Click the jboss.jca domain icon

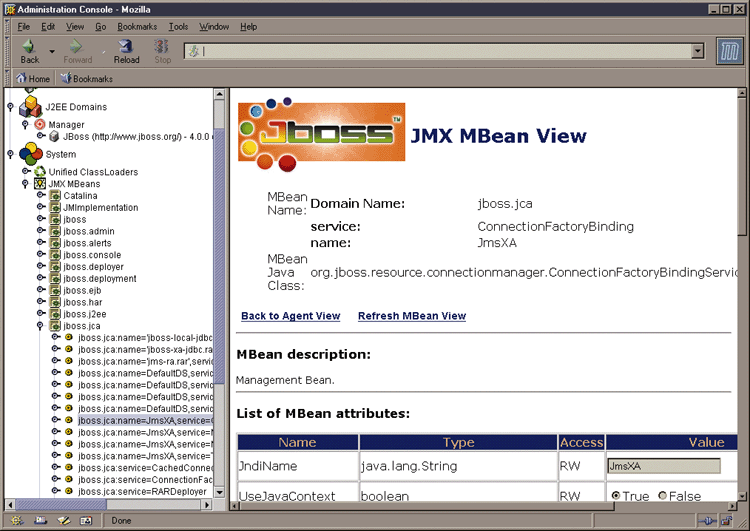[55, 326]
